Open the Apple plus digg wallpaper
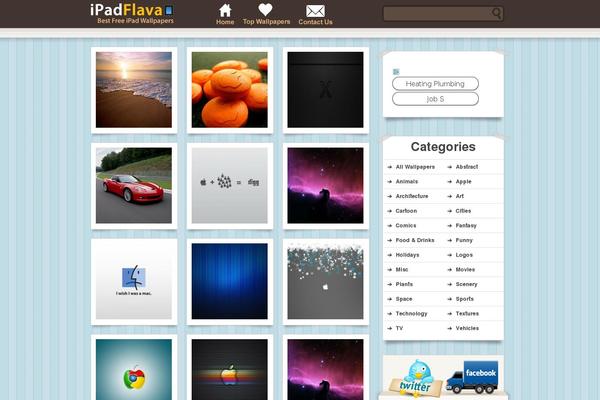600x400 pixels. click(x=230, y=186)
